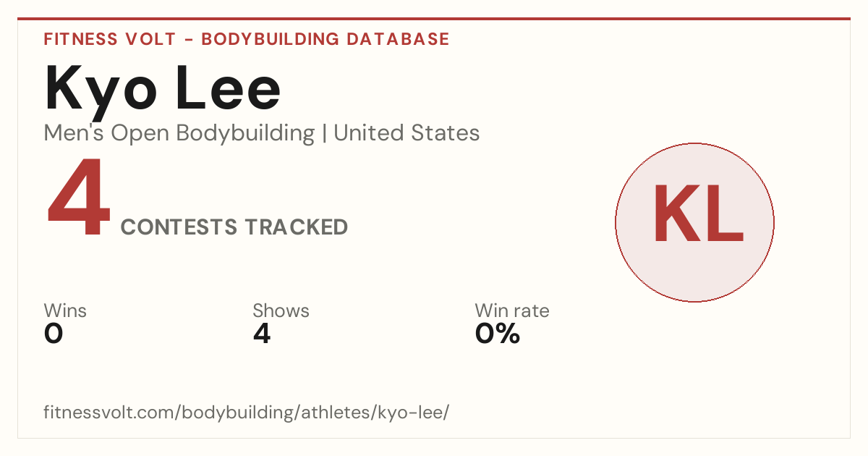Select the Shows value 4
This screenshot has width=868, height=456.
click(x=262, y=334)
